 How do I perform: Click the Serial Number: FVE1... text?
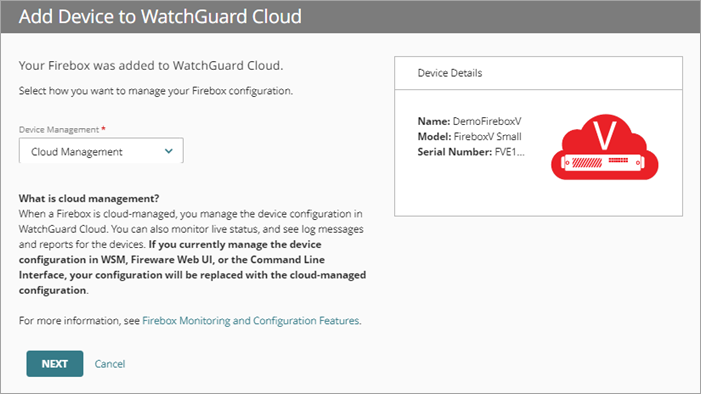click(x=471, y=152)
